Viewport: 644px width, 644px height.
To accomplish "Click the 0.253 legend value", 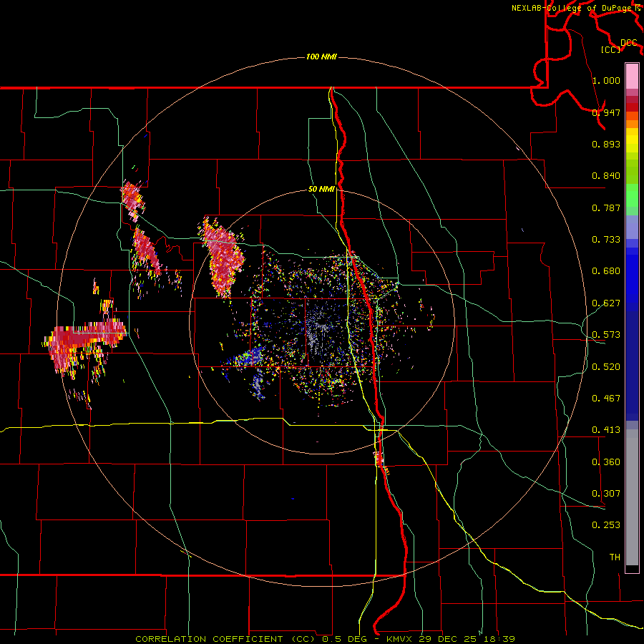I will tap(606, 525).
